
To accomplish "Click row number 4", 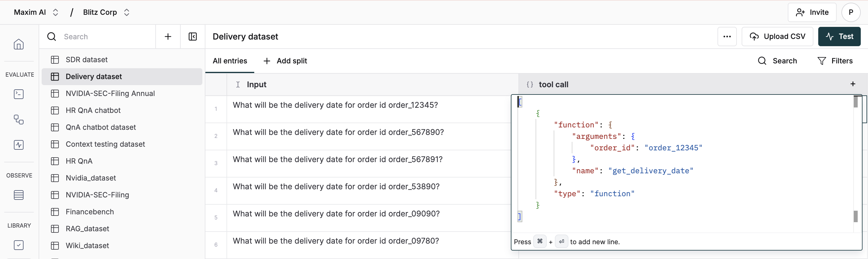I will [x=216, y=190].
